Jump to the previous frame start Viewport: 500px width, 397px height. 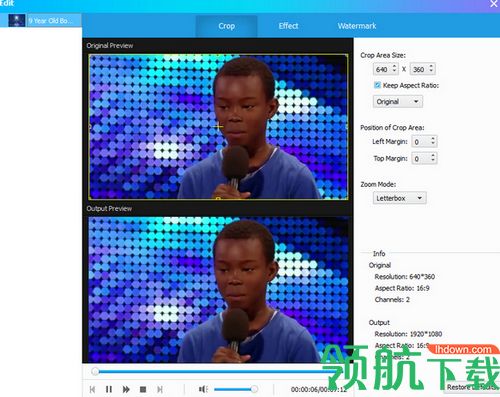click(x=92, y=389)
